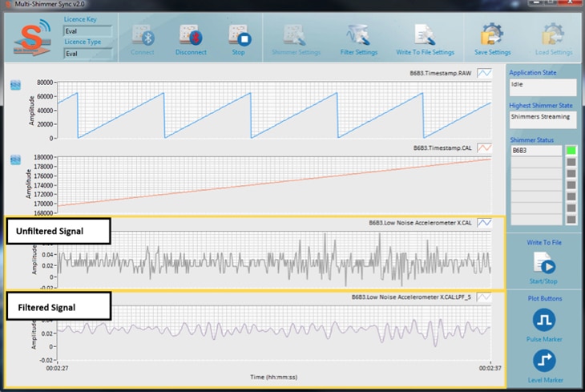The height and width of the screenshot is (392, 585).
Task: Click Write To File Start/Stop icon
Action: pos(544,263)
